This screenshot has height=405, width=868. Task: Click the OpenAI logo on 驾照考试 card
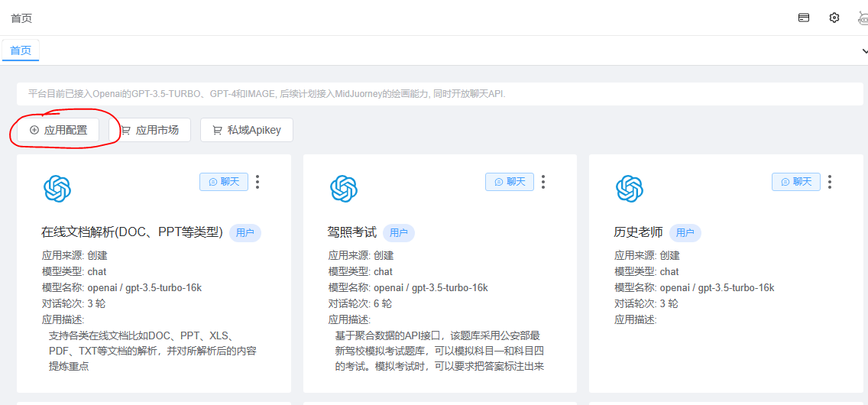point(343,189)
